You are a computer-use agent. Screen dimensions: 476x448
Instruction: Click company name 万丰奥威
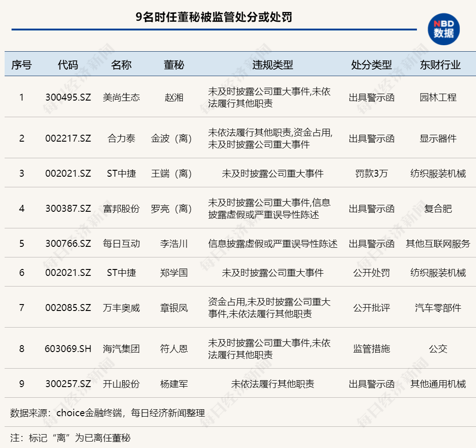click(121, 308)
